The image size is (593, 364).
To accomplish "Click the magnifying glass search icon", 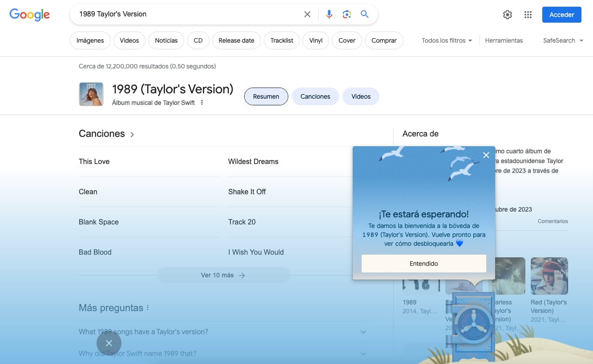I will click(364, 14).
